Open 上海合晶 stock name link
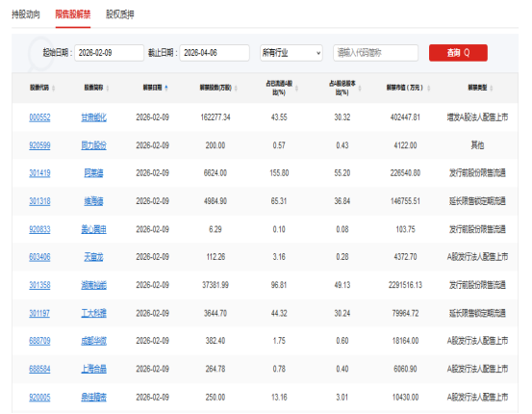This screenshot has width=532, height=414. click(93, 369)
